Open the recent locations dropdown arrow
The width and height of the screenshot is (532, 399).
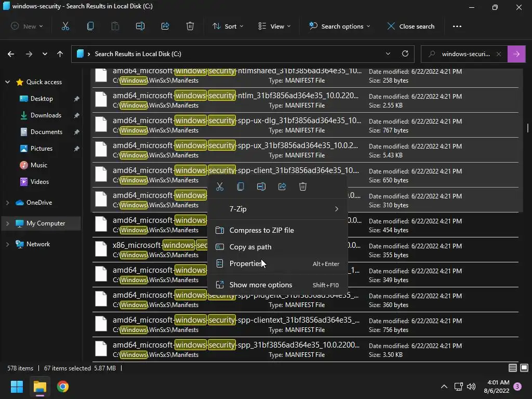tap(45, 54)
